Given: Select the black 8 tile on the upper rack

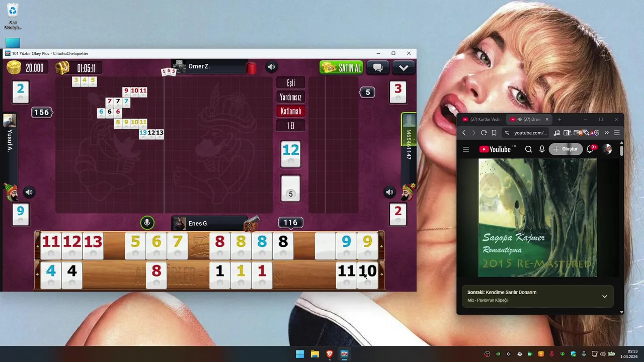Looking at the screenshot, I should pyautogui.click(x=283, y=246).
